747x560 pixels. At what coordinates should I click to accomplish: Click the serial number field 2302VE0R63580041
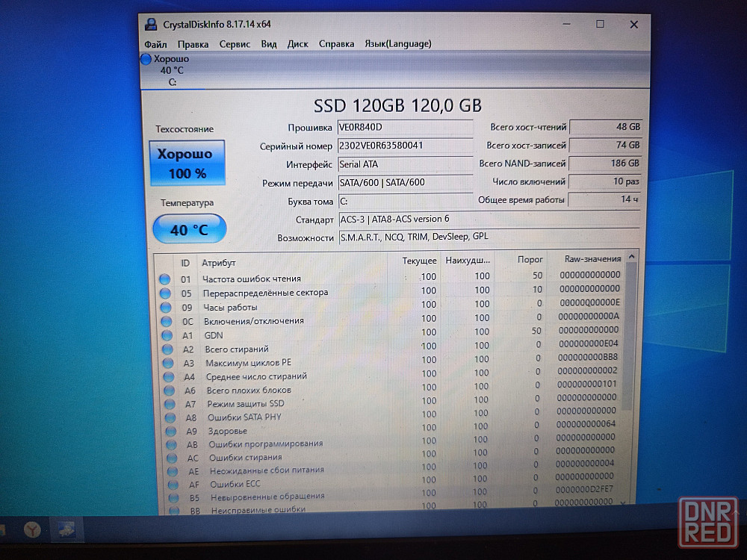click(405, 146)
